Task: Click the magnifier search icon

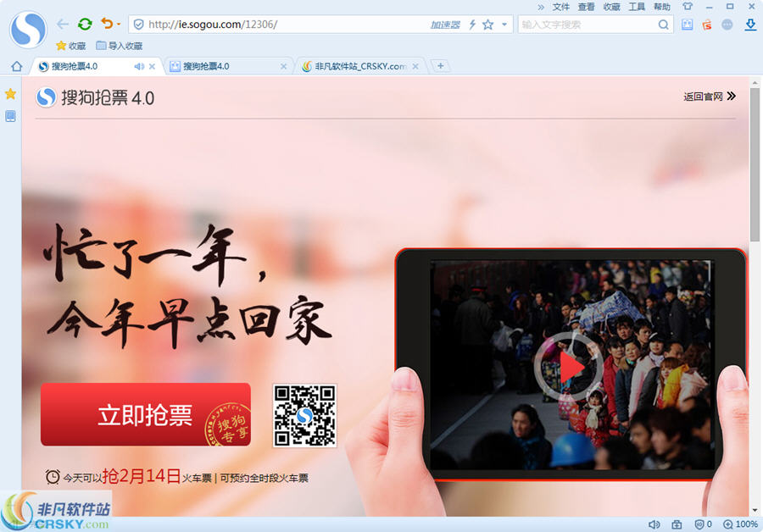Action: (x=663, y=25)
